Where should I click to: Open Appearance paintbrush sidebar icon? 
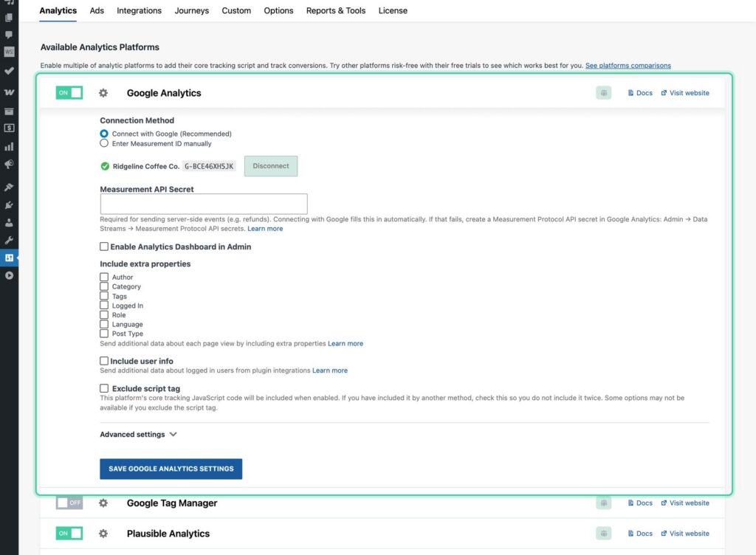tap(9, 187)
